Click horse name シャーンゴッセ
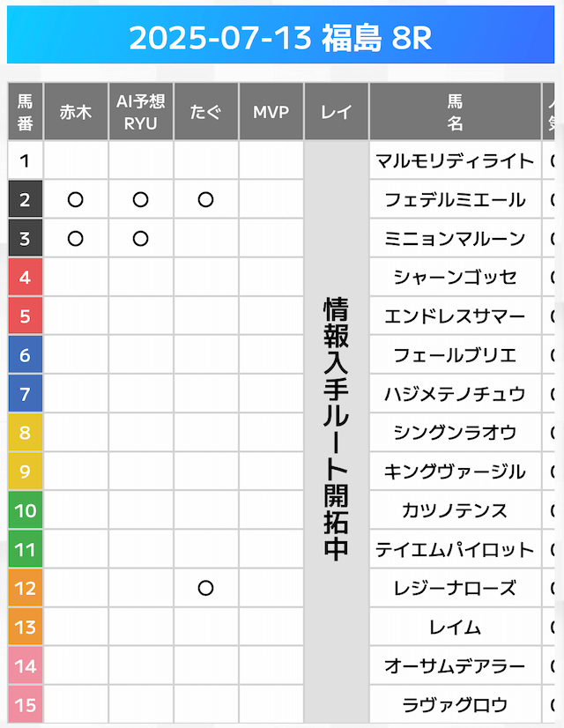Viewport: 564px width, 728px height. tap(455, 278)
